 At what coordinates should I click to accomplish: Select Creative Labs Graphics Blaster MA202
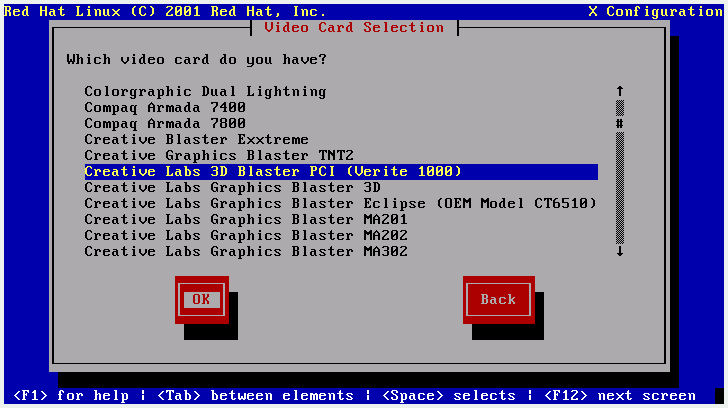pyautogui.click(x=246, y=235)
